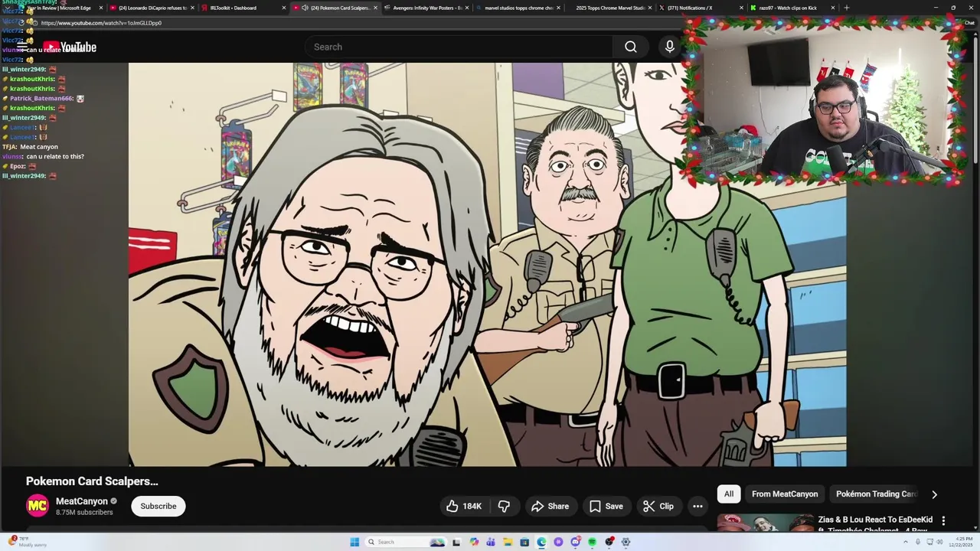This screenshot has width=980, height=551.
Task: Open Discord from the taskbar
Action: pyautogui.click(x=575, y=542)
